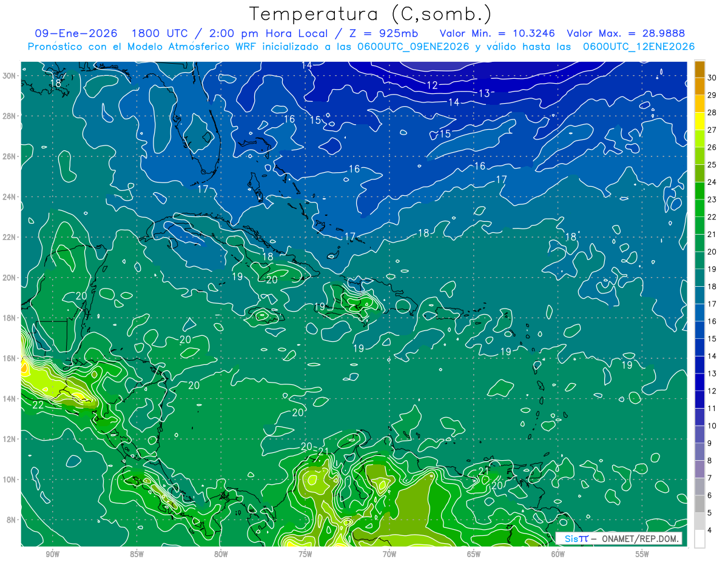The image size is (728, 562).
Task: Click "0600UTC_12ENE2026" valid-until time
Action: [639, 47]
